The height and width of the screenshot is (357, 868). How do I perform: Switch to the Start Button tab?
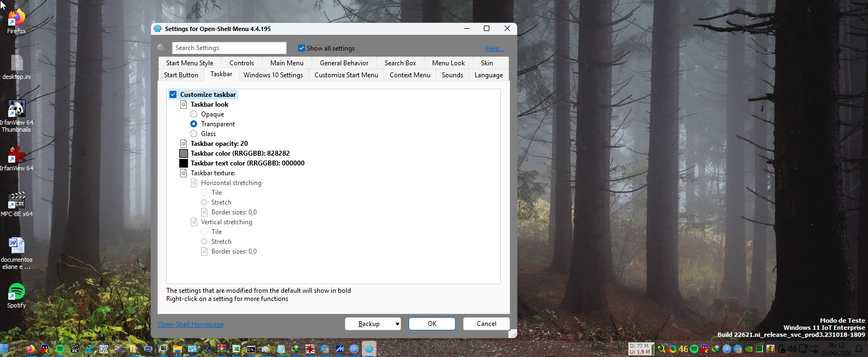pos(181,75)
